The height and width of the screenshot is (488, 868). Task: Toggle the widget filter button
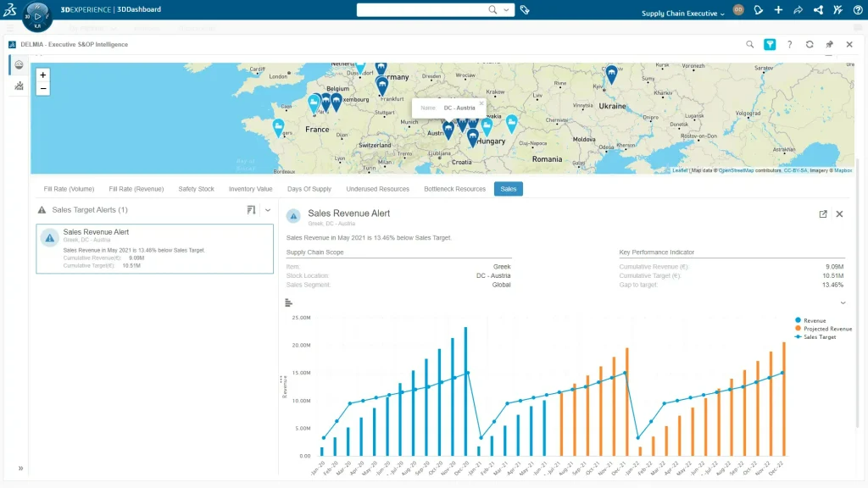(770, 44)
